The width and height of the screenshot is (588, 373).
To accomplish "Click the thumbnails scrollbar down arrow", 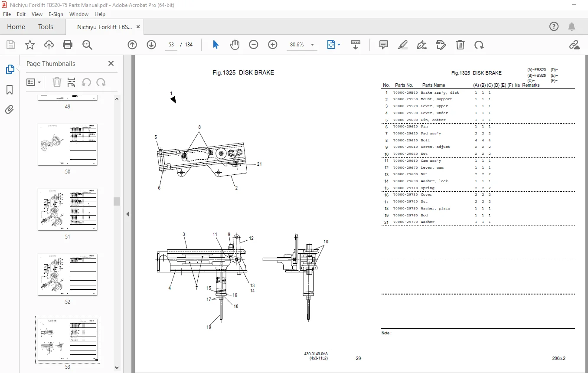I will click(117, 367).
